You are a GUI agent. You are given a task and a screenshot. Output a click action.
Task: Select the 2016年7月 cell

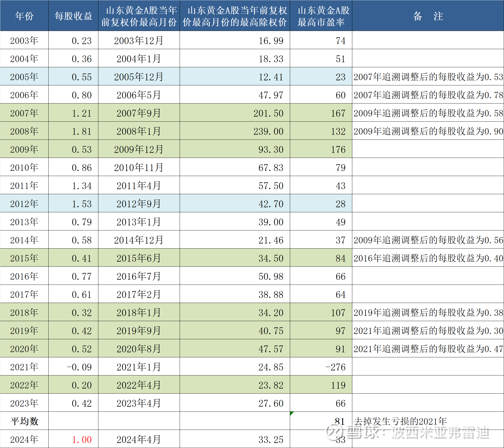139,276
